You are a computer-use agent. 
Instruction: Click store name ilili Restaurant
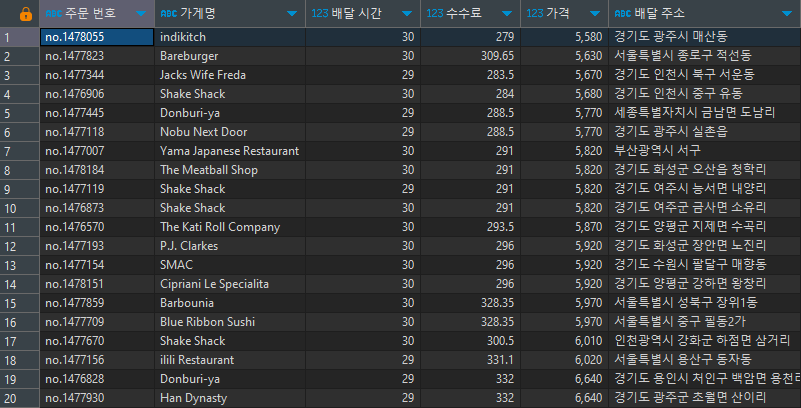[x=197, y=360]
